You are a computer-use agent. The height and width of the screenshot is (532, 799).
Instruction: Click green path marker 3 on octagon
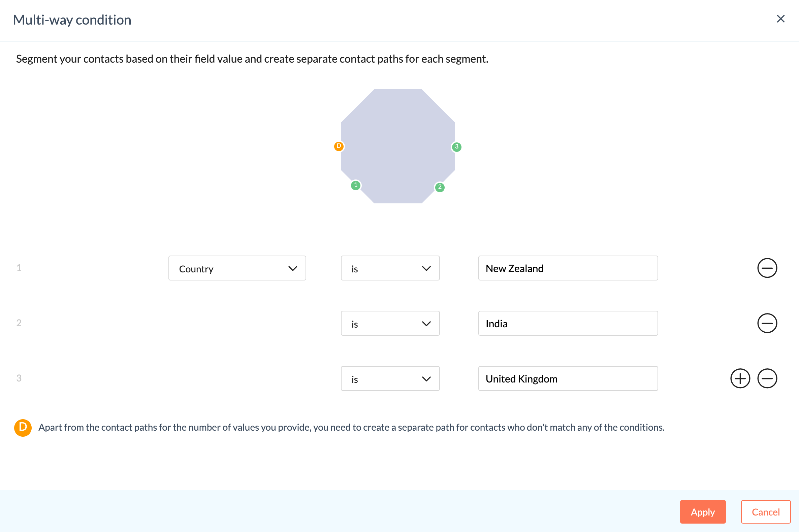point(456,147)
